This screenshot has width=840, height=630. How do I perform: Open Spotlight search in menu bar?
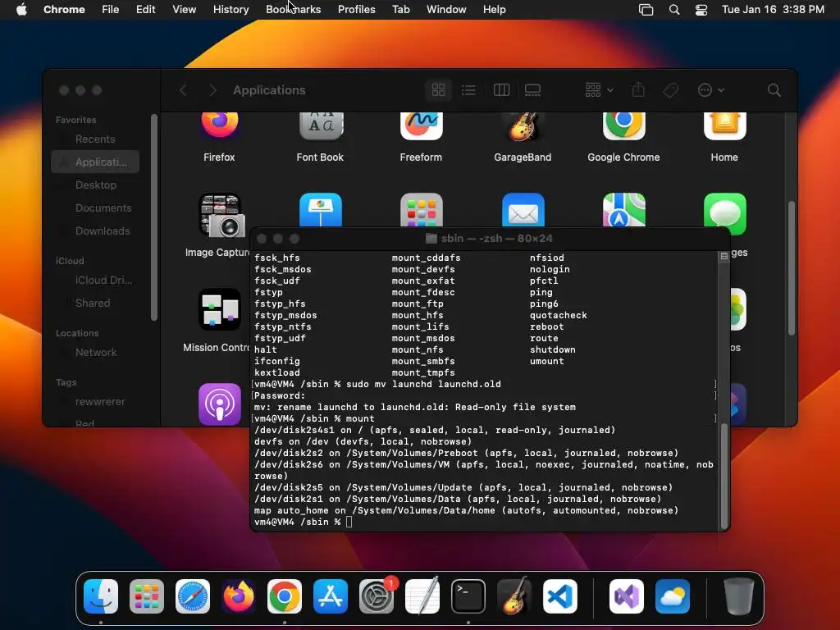(674, 10)
